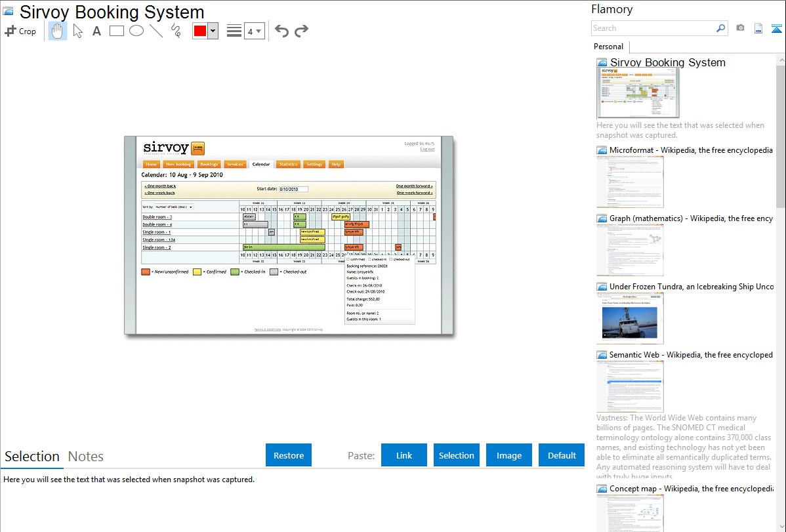Click the blue upload tray icon
The height and width of the screenshot is (532, 786).
click(x=776, y=28)
